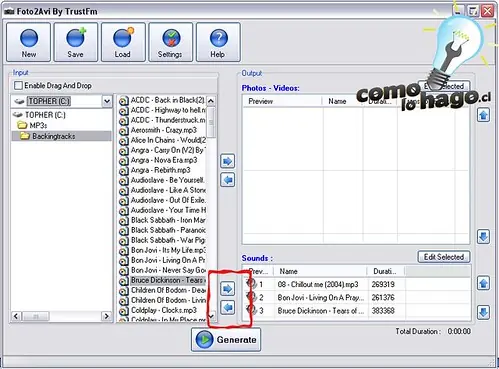Select TOPHER (C:) in the folder tree
The height and width of the screenshot is (369, 499).
[x=45, y=115]
